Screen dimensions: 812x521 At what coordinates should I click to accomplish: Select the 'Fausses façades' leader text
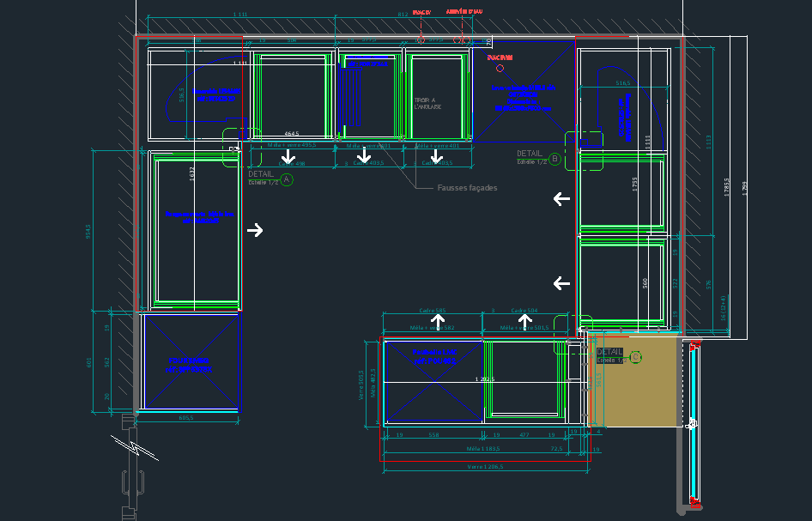pyautogui.click(x=466, y=187)
